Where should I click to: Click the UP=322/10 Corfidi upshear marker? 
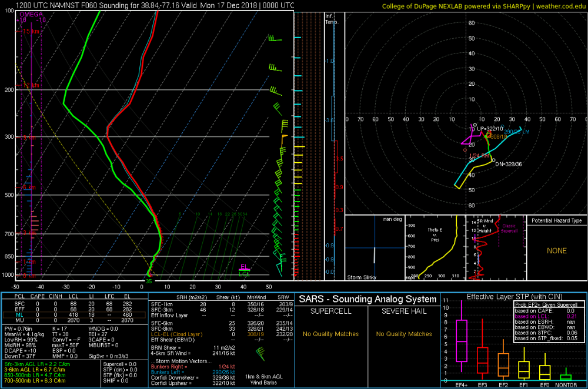[x=490, y=129]
